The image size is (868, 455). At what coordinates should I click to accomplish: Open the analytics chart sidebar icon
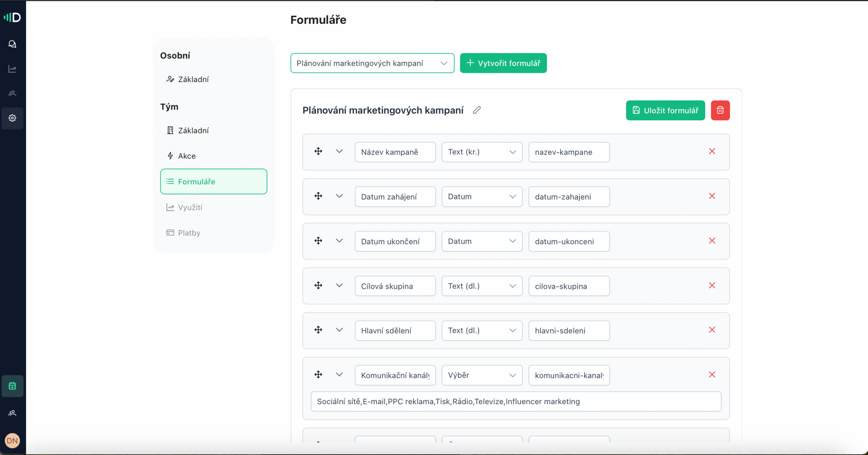point(12,69)
